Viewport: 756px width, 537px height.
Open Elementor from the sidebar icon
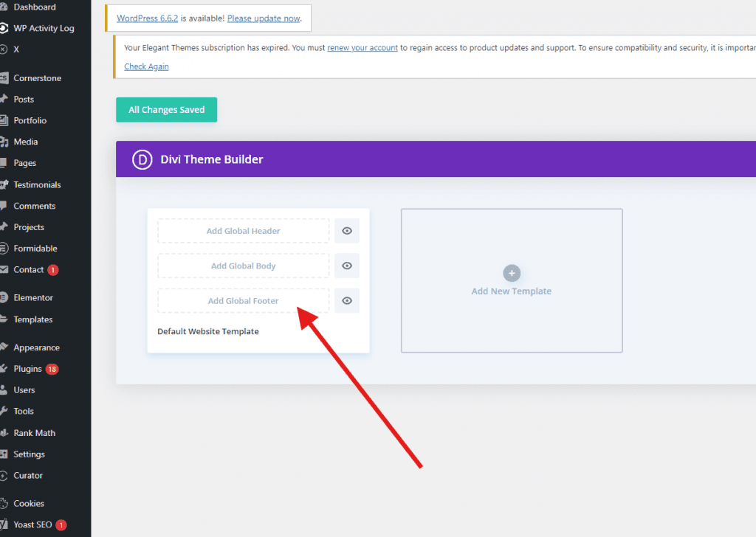coord(6,297)
